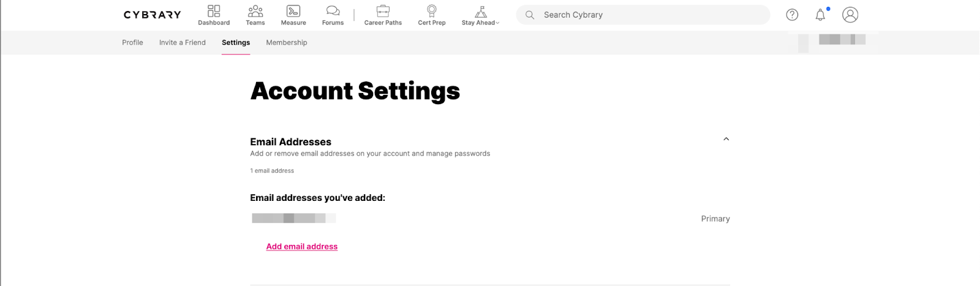
Task: Open the help question mark icon
Action: [792, 15]
